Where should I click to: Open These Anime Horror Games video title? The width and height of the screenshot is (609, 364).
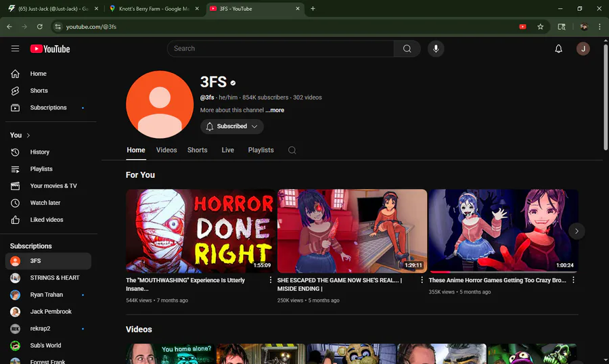pos(497,280)
